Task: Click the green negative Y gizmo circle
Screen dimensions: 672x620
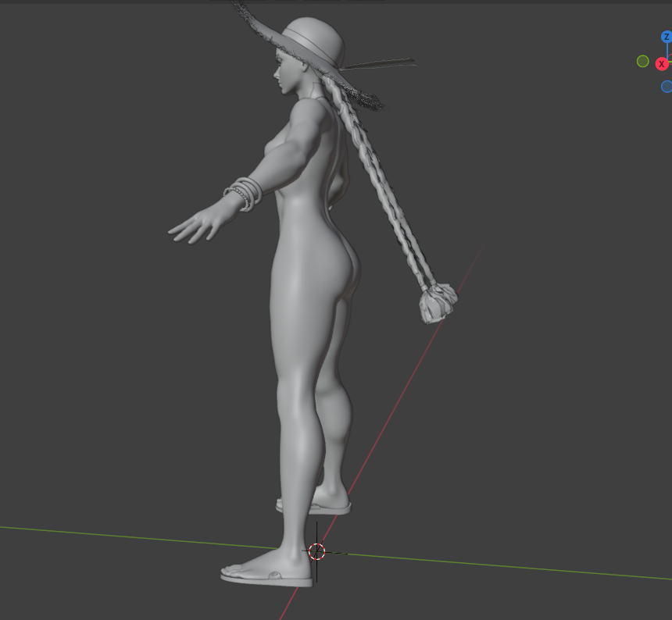Action: tap(642, 61)
